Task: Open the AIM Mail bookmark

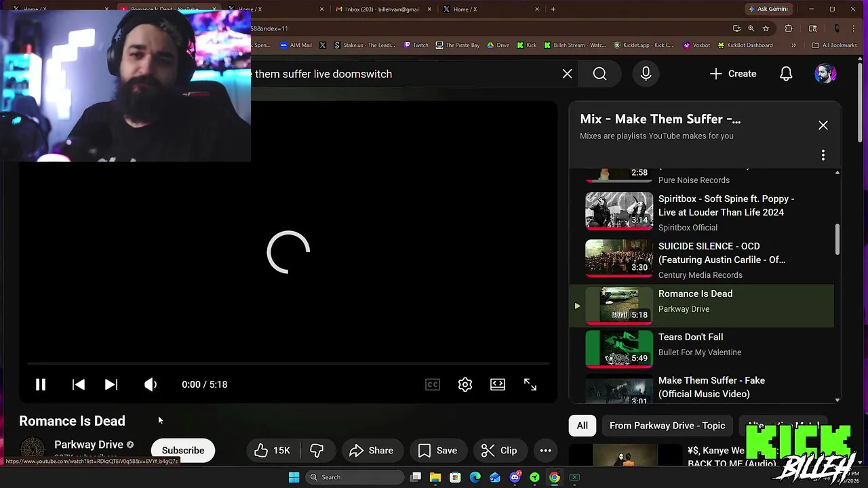Action: (295, 45)
